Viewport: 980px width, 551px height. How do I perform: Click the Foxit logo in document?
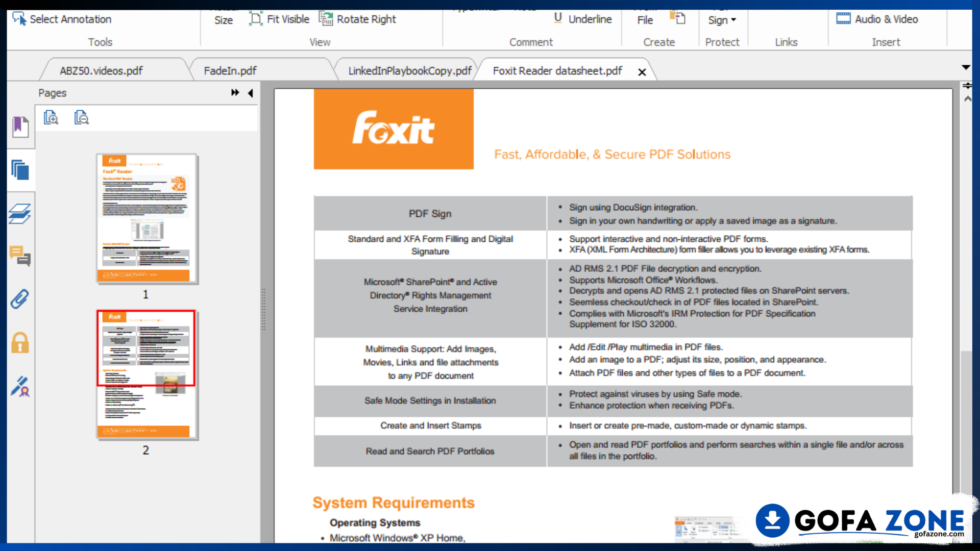(394, 129)
